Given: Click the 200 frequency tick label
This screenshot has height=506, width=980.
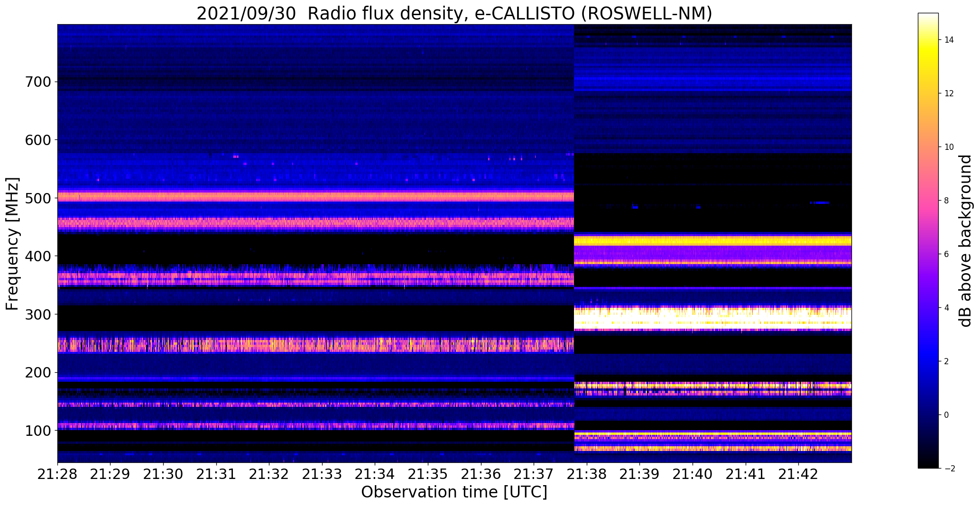Looking at the screenshot, I should [x=37, y=373].
